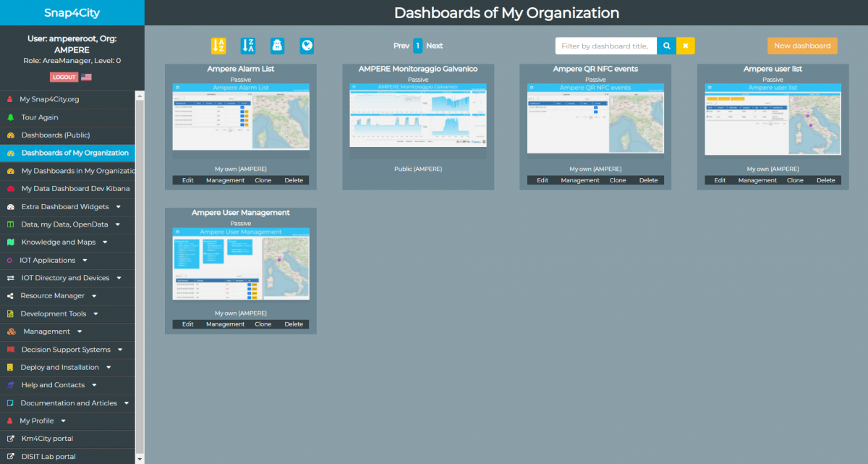
Task: Sort dashboards A to Z ascending
Action: (x=218, y=46)
